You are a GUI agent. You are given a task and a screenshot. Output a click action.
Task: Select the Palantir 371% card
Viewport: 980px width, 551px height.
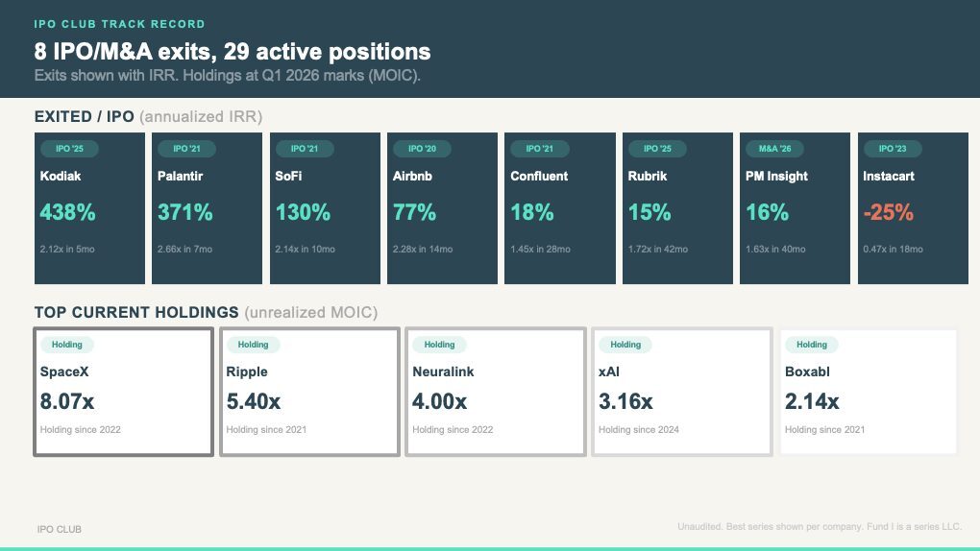(207, 208)
